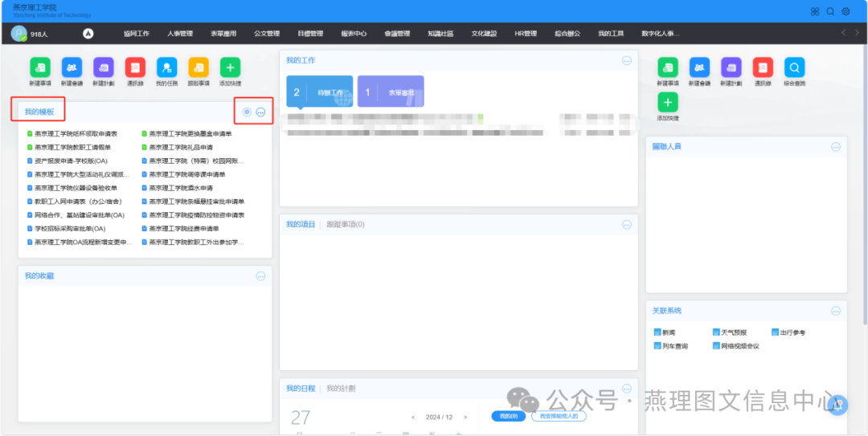Open the 关联系统 panel more menu

[x=836, y=311]
